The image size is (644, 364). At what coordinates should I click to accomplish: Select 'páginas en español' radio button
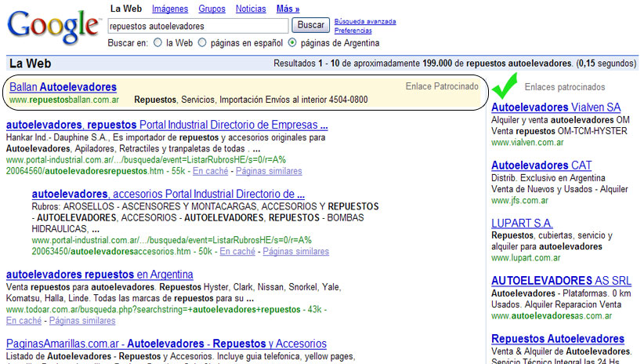tap(202, 43)
